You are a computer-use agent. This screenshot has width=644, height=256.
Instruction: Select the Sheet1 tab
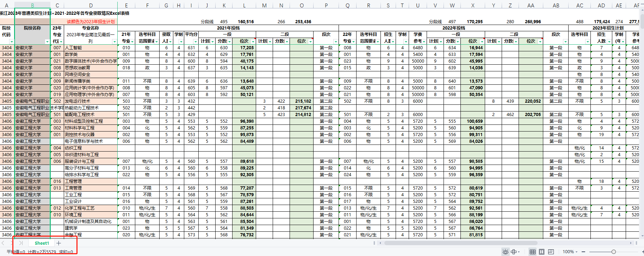(x=42, y=243)
